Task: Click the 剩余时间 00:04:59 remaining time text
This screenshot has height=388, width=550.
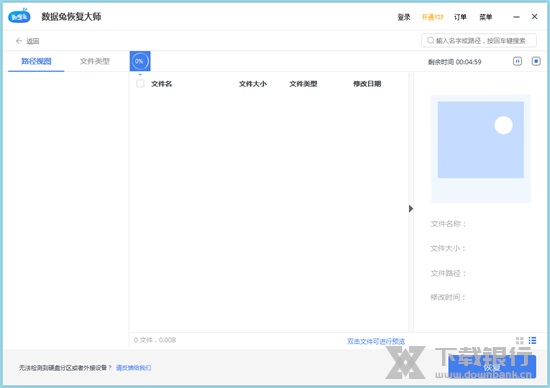Action: click(x=454, y=62)
